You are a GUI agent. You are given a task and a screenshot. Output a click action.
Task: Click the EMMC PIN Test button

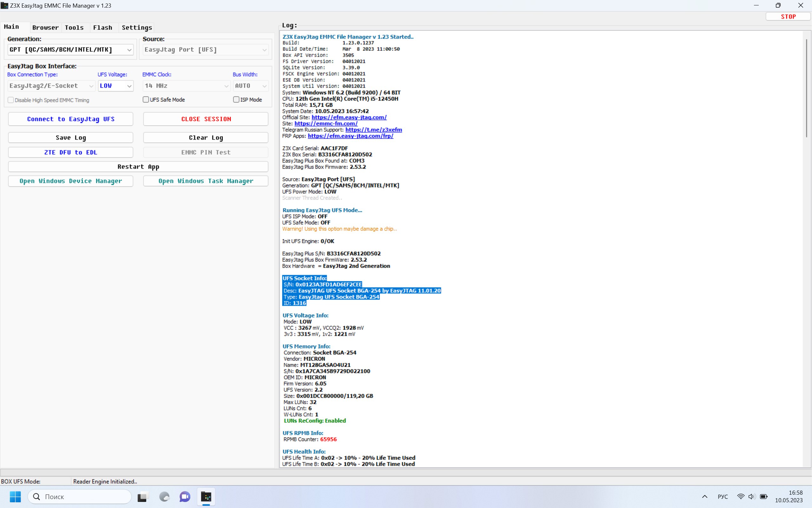tap(206, 152)
